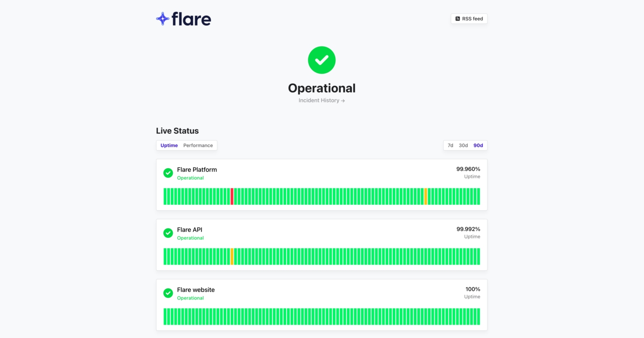Click the Flare Platform uptime percentage
Image resolution: width=644 pixels, height=338 pixels.
(468, 169)
